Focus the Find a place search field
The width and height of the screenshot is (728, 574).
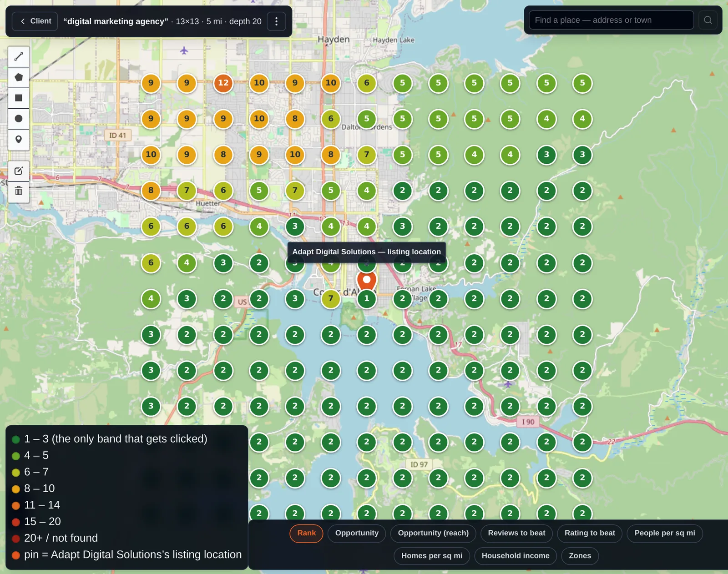[x=611, y=20]
